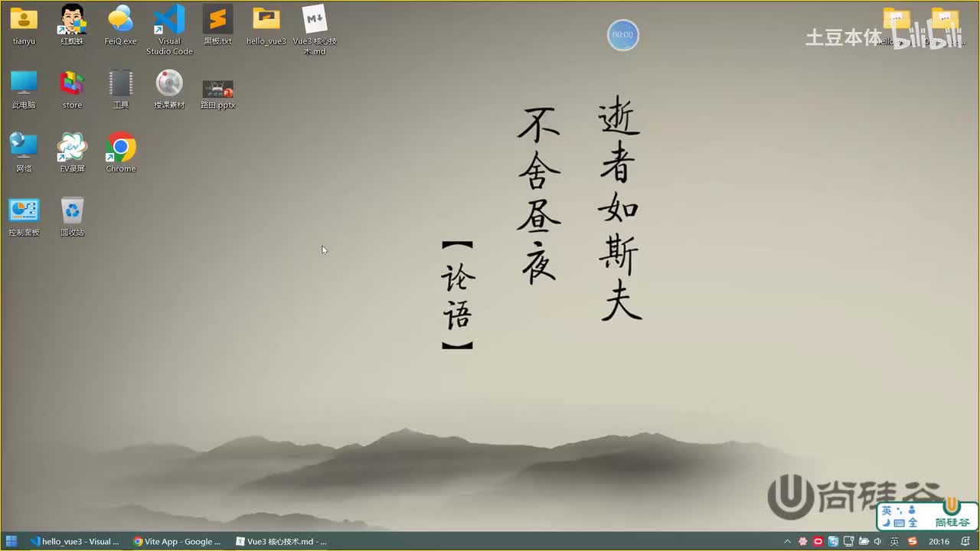The image size is (980, 551).
Task: Select the 网络 desktop icon
Action: (x=24, y=153)
